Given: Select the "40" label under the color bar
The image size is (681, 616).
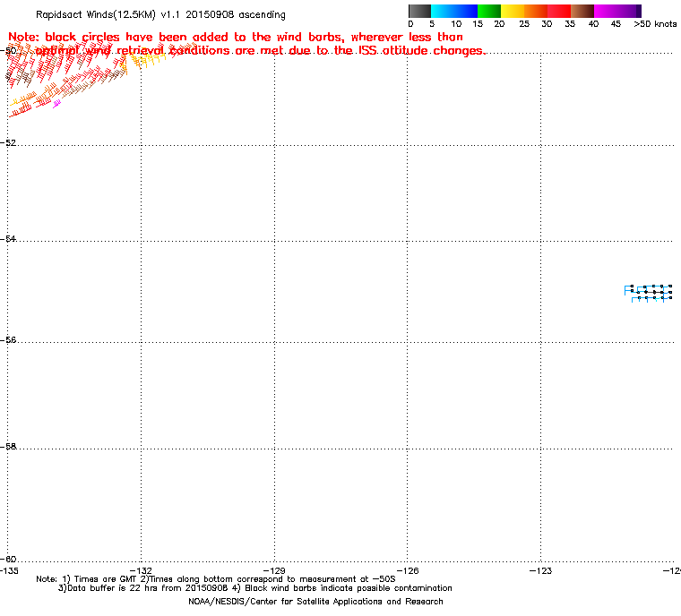Looking at the screenshot, I should pos(593,24).
